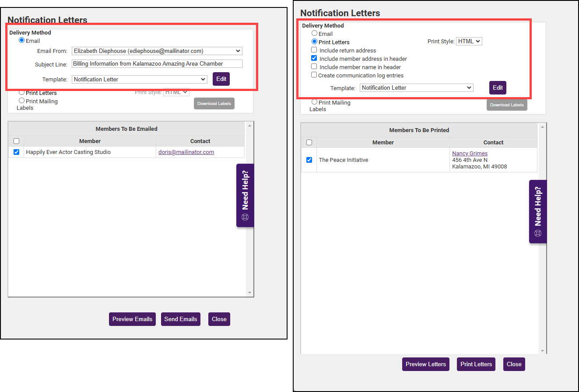Image resolution: width=579 pixels, height=392 pixels.
Task: Click scroll-down arrow in Members To Be Emailed list
Action: tap(249, 292)
